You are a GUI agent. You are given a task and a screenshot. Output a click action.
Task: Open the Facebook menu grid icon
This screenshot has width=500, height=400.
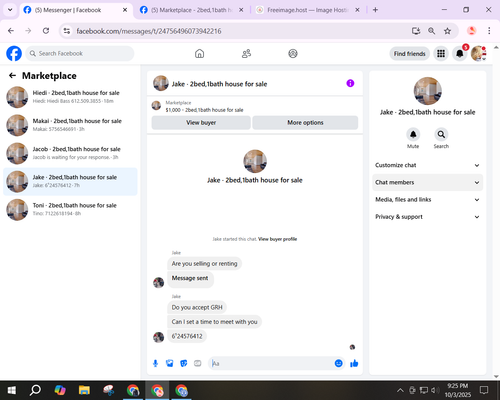[441, 53]
